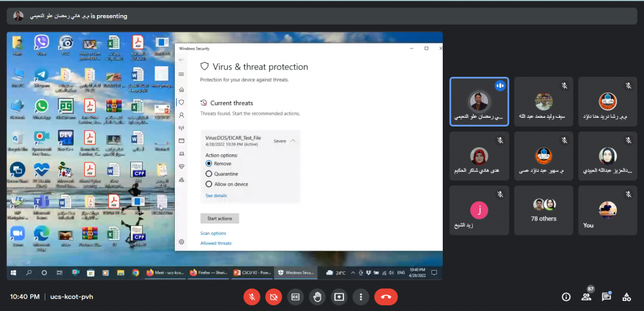
Task: Raise your hand in the meeting
Action: [x=317, y=297]
